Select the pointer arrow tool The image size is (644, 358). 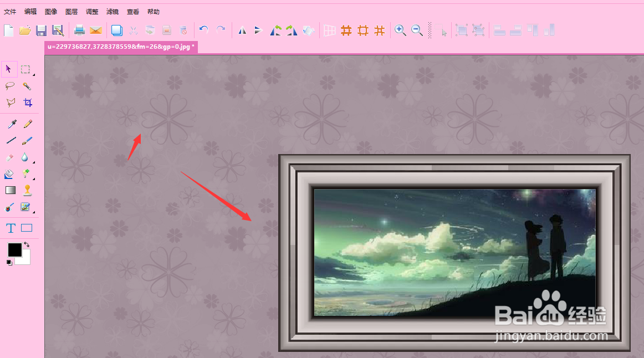tap(9, 69)
